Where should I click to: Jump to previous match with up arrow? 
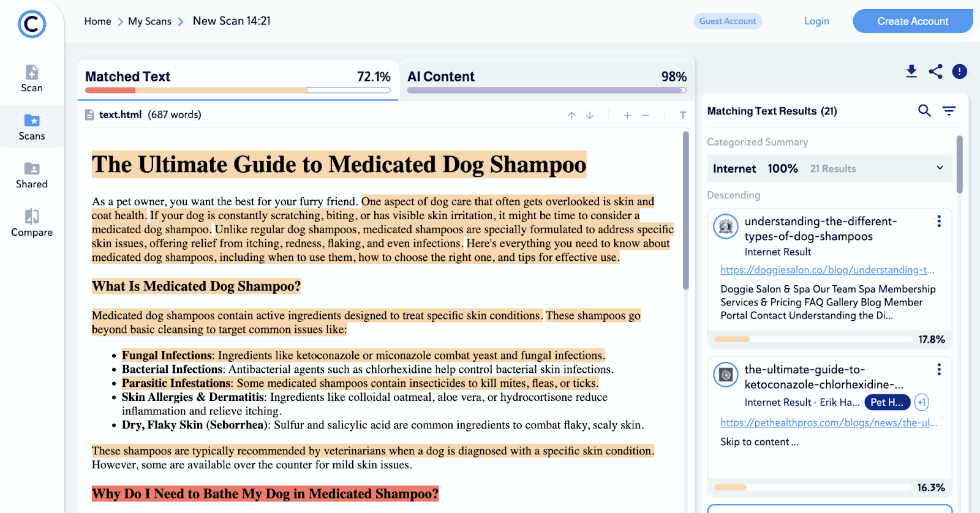coord(571,115)
